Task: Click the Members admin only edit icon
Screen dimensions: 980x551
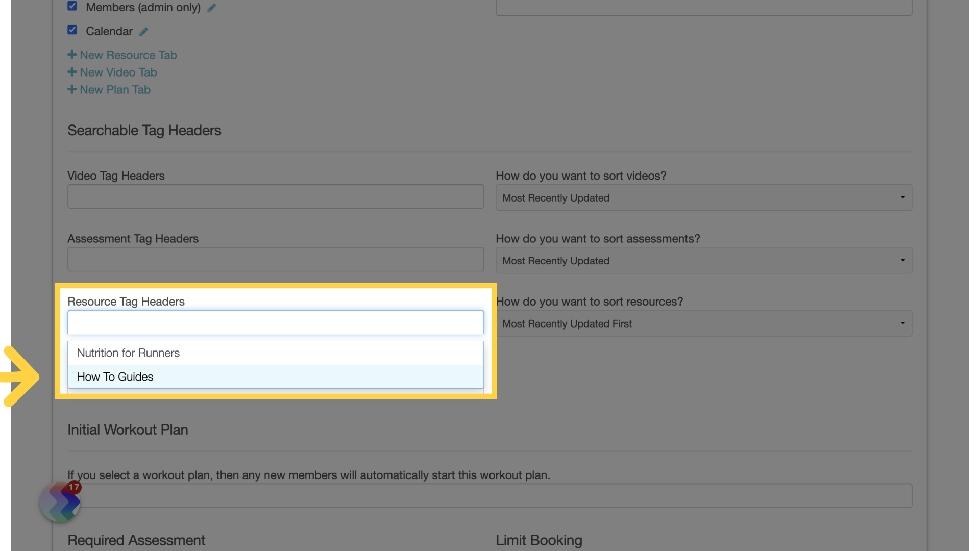Action: click(x=212, y=8)
